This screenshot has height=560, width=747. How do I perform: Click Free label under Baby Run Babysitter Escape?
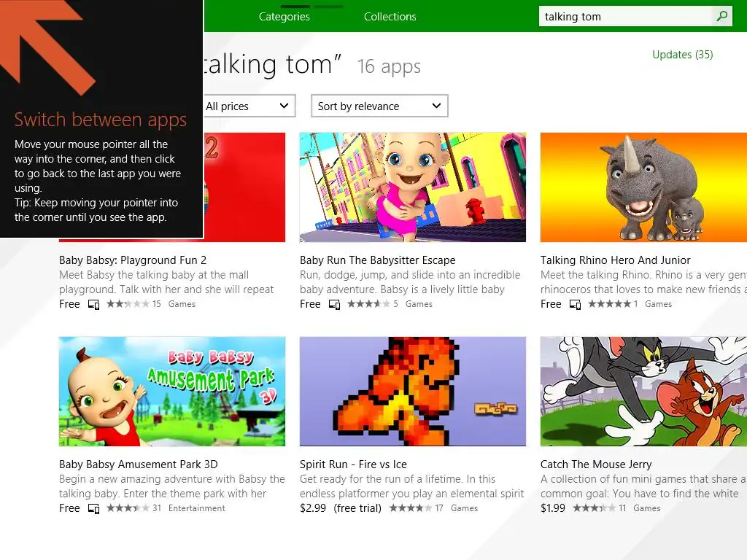[310, 304]
